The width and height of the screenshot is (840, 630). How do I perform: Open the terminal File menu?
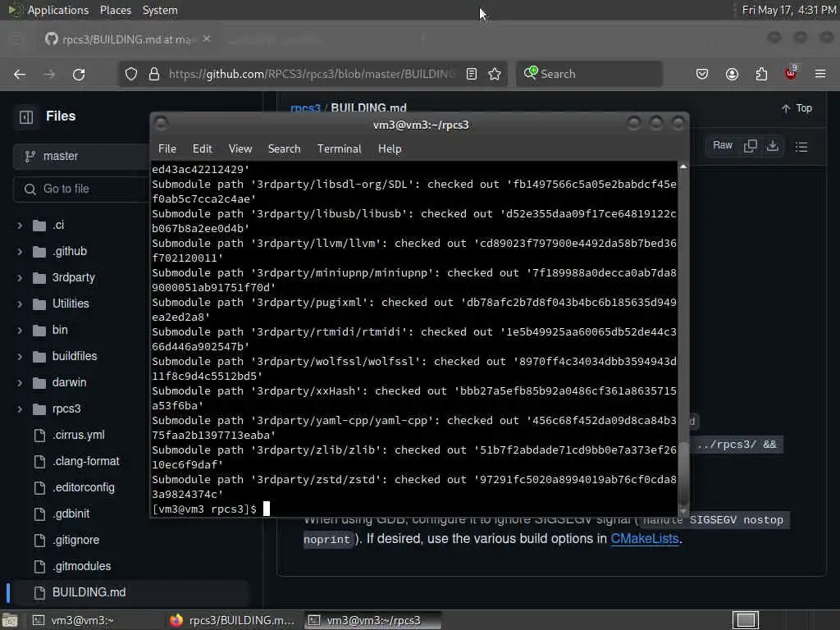167,149
